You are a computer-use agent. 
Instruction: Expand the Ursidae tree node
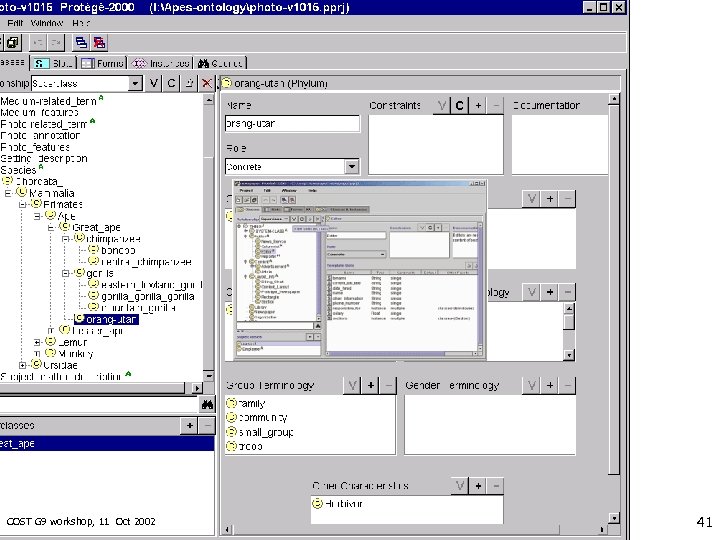22,366
